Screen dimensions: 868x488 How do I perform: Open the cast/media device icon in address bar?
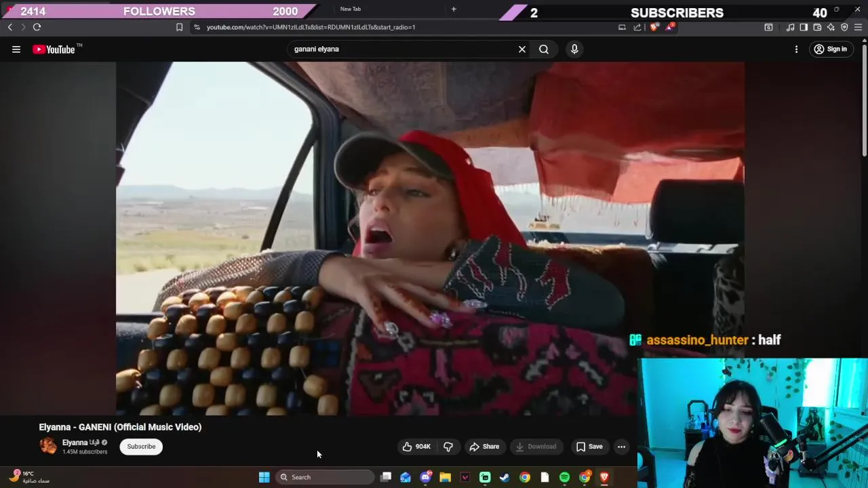click(x=622, y=27)
